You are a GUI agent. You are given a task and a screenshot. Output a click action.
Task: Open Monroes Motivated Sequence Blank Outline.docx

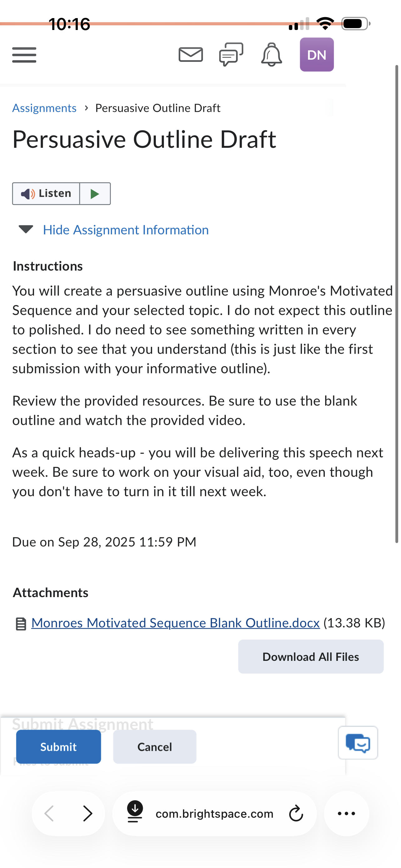point(176,623)
